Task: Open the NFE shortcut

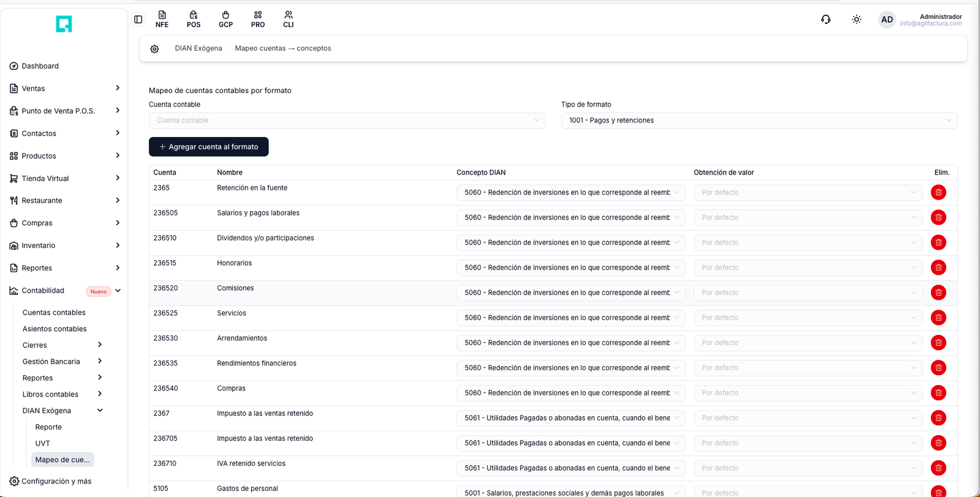Action: tap(162, 20)
